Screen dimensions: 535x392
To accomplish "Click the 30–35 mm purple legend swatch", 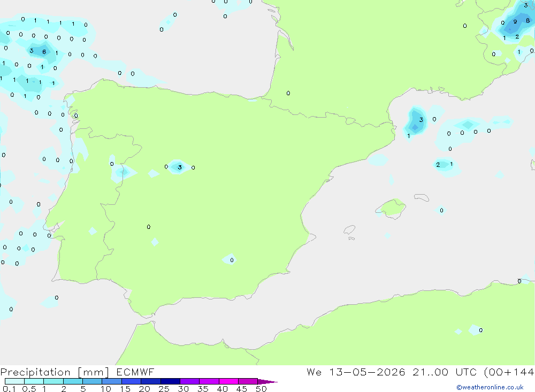I will 190,381.
